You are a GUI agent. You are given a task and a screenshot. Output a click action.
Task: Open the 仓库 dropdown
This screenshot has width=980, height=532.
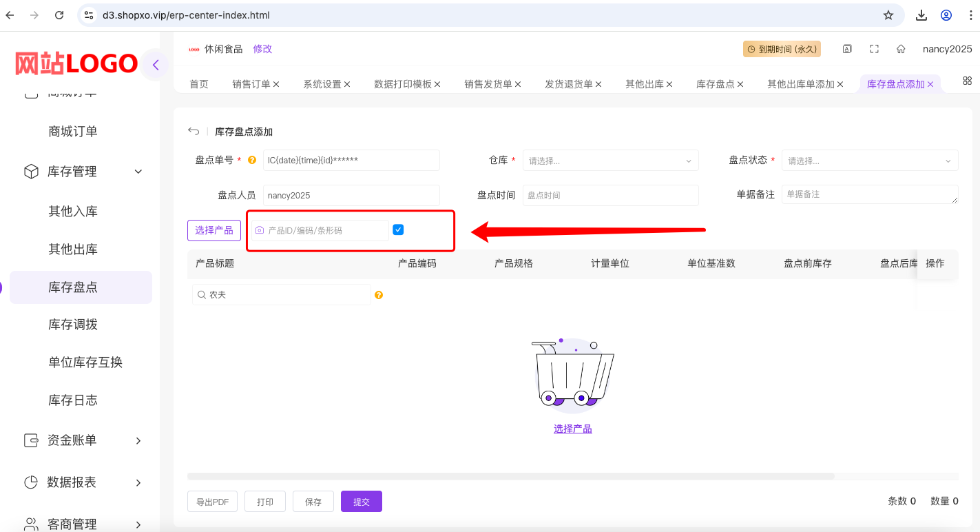pos(611,161)
